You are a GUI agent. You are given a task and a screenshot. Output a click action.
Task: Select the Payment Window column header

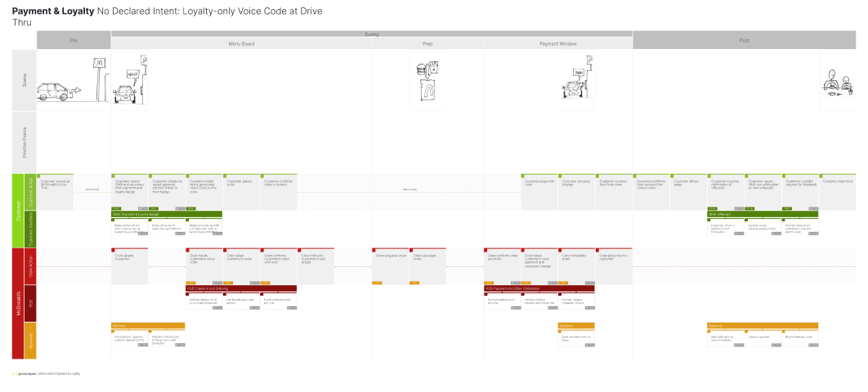558,43
